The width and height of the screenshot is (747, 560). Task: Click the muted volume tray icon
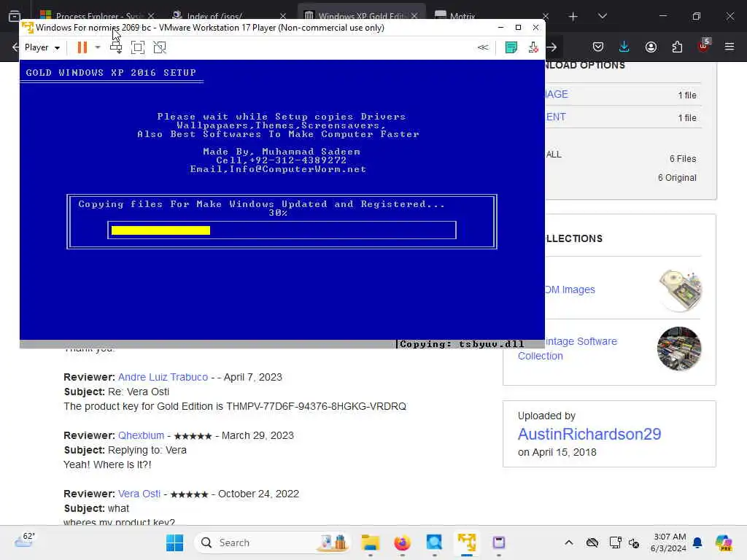(634, 542)
